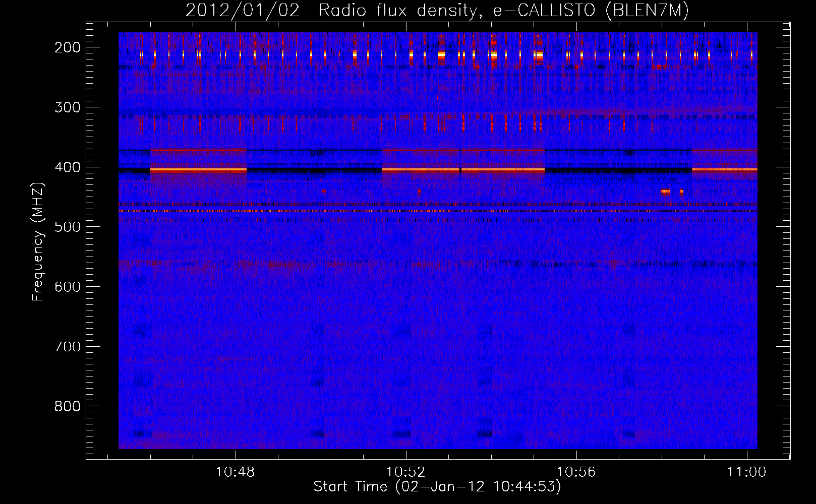Image resolution: width=816 pixels, height=504 pixels.
Task: Click the 500 frequency tick label
Action: point(68,227)
